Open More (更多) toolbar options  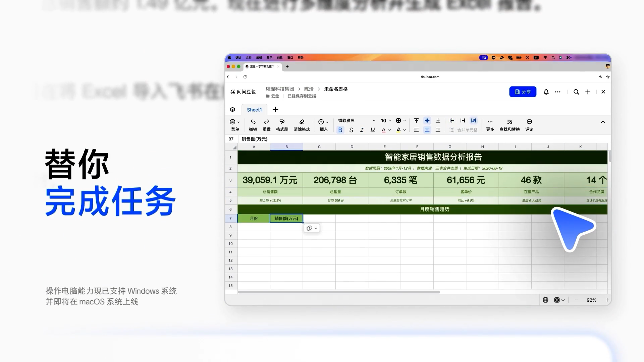click(490, 125)
